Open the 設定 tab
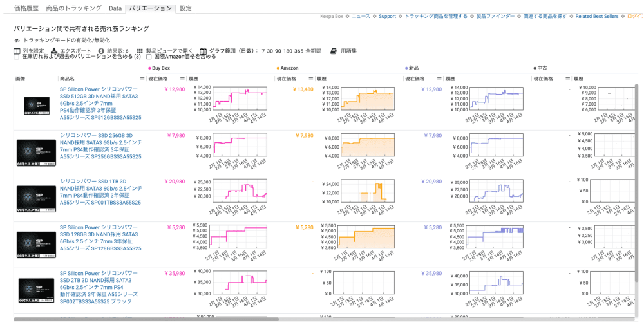Viewport: 644px width, 327px height. coord(185,8)
